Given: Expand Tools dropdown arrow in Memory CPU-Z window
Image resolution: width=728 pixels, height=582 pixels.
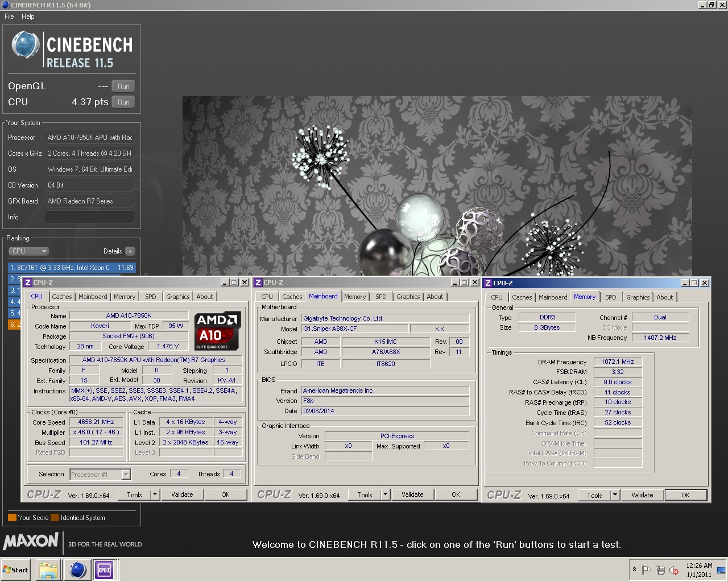Looking at the screenshot, I should [x=615, y=495].
